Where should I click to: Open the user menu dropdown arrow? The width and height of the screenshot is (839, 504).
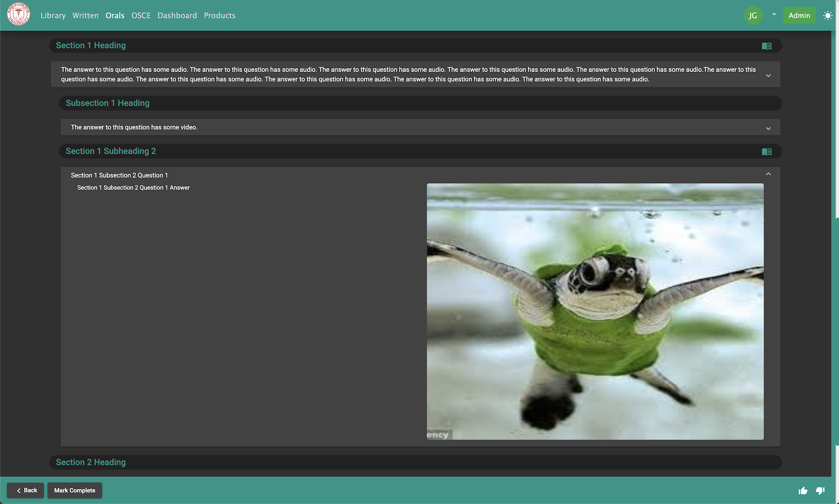(774, 14)
